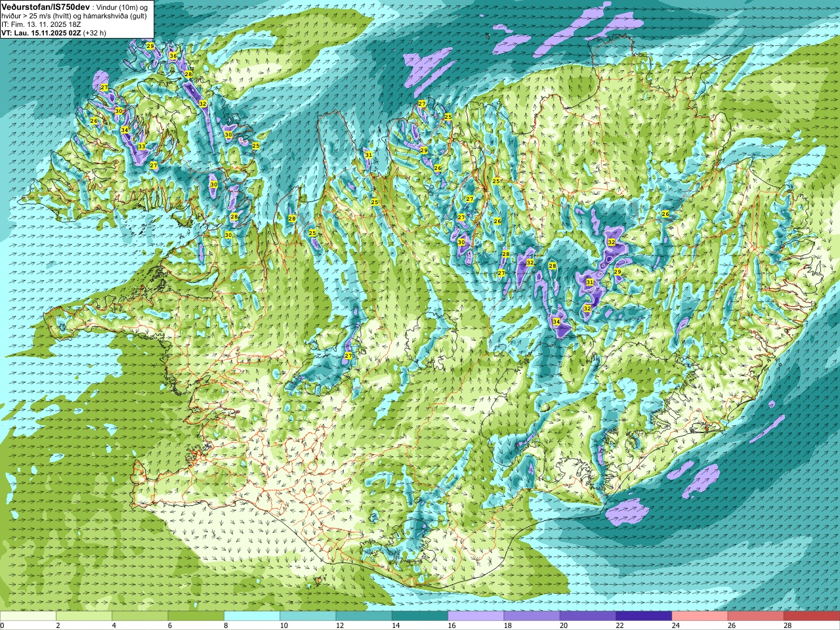Select the 18–20 m/s purple swatch
This screenshot has width=840, height=630.
(x=532, y=616)
